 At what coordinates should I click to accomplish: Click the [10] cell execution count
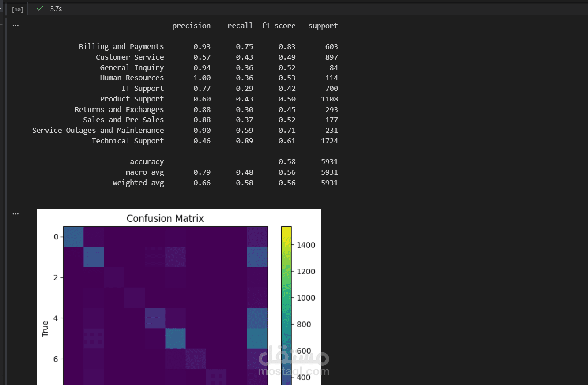17,9
